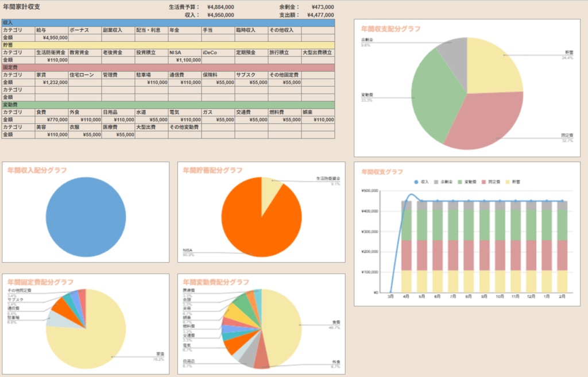
Task: Select the 家賃 amount cell ¥1,232,000
Action: click(52, 82)
